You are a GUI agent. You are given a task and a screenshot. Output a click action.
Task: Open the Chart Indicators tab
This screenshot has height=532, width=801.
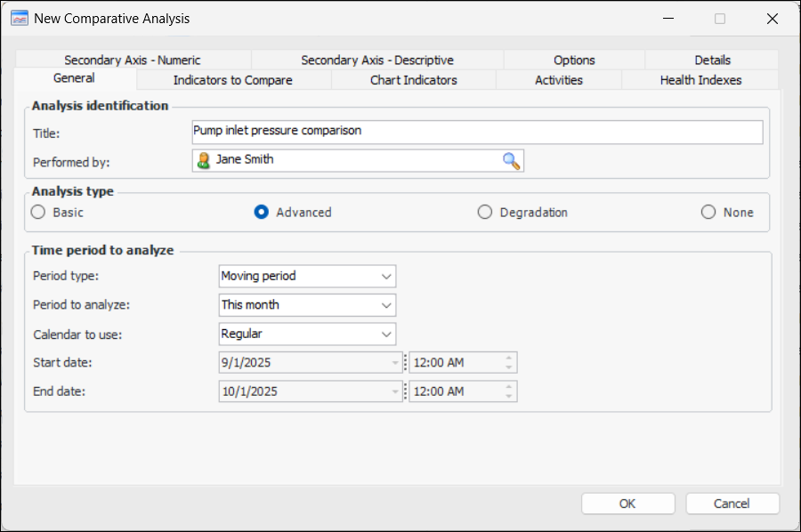click(x=413, y=80)
